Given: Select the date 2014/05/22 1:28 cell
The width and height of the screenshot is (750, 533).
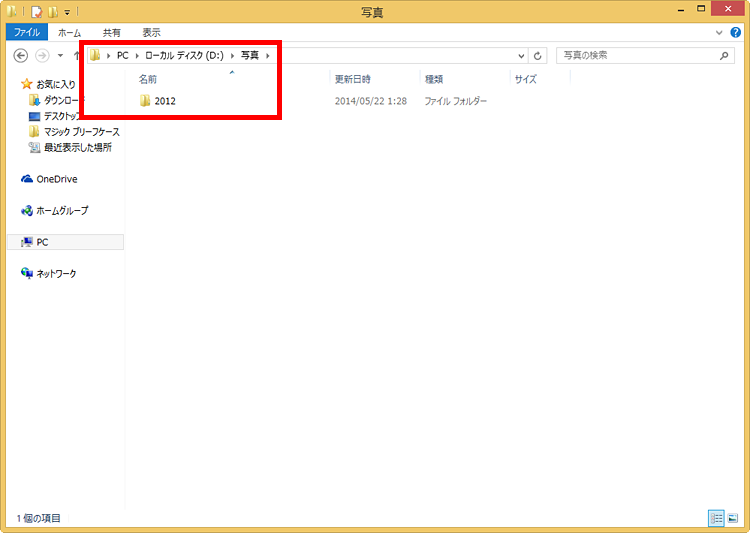Looking at the screenshot, I should pos(371,101).
